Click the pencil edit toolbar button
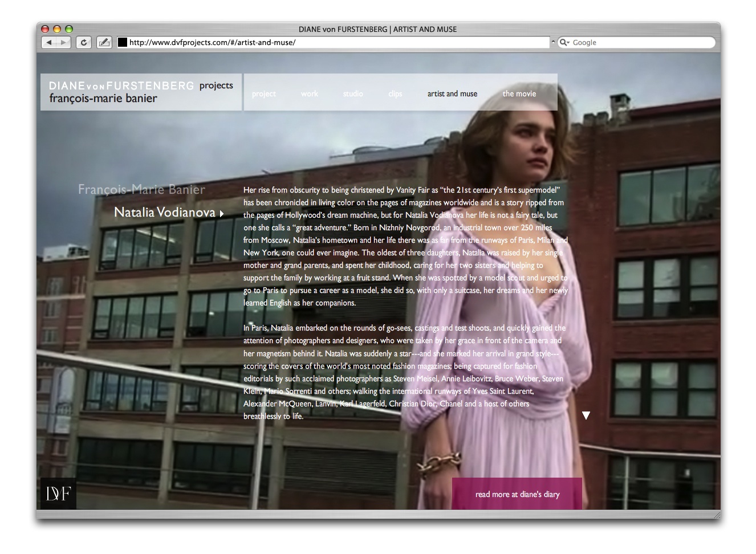 click(104, 42)
